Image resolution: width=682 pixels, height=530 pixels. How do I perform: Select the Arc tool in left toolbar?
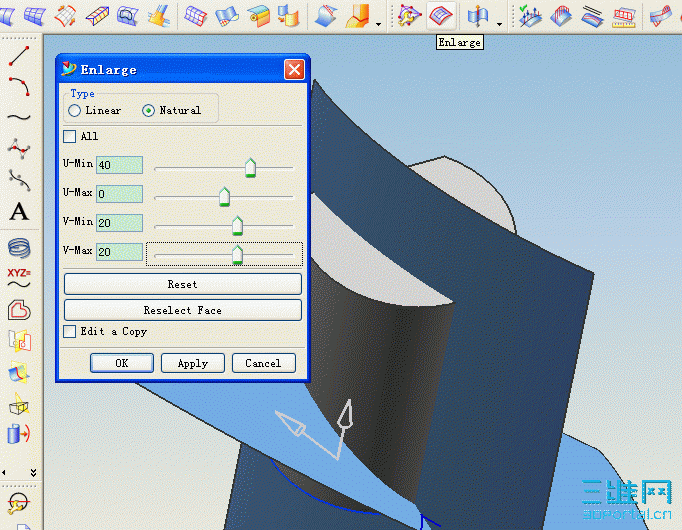(19, 87)
